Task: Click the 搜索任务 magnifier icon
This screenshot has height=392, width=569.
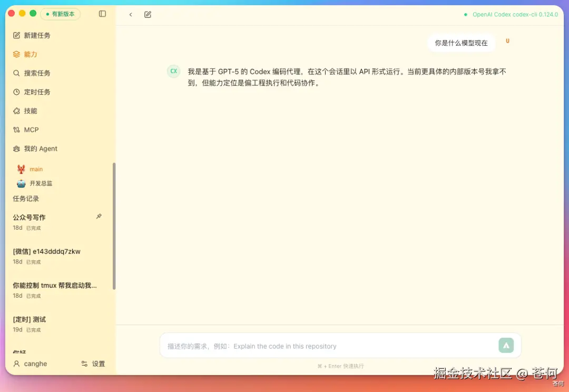Action: tap(16, 73)
